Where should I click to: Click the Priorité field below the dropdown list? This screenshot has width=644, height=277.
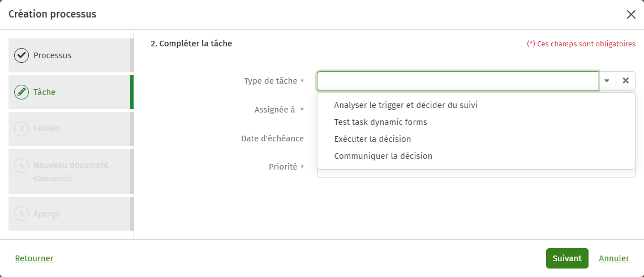(476, 174)
